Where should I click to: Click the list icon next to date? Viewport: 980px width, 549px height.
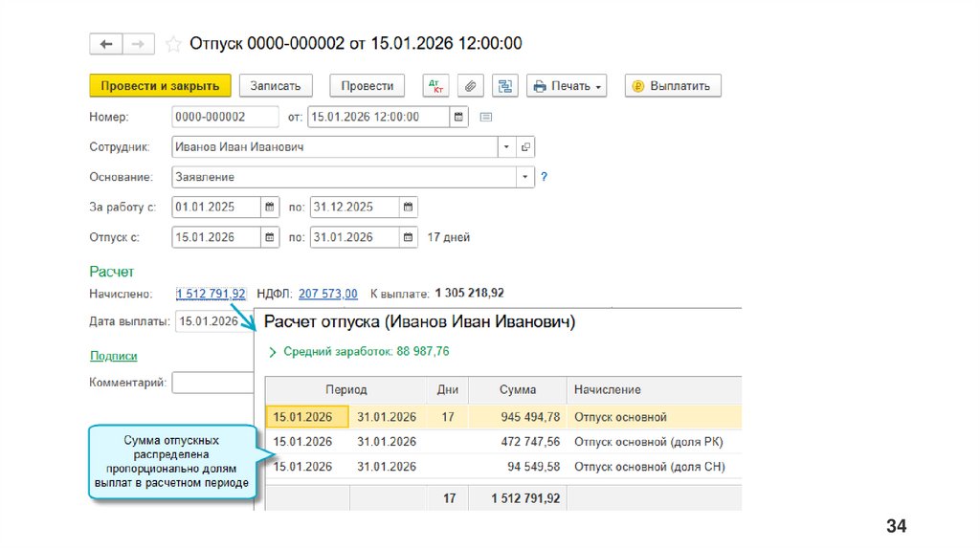485,117
